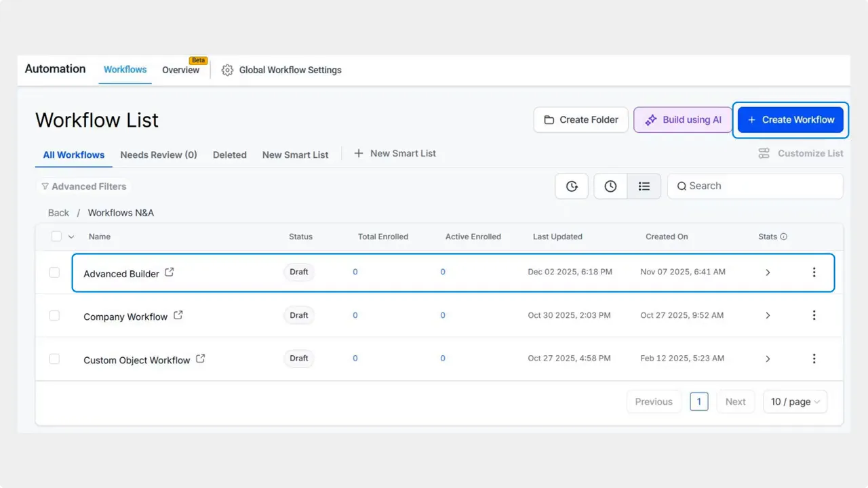Open the 10 / page dropdown
Viewport: 868px width, 488px height.
pos(794,401)
